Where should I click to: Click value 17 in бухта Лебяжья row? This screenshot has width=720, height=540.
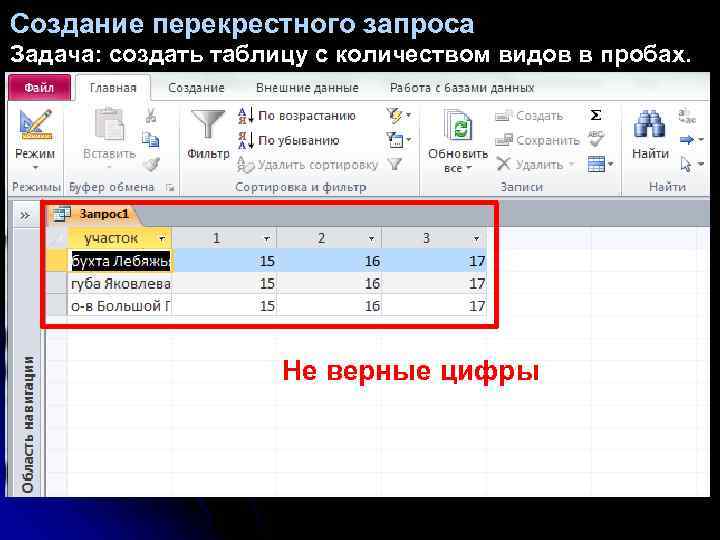click(x=477, y=261)
